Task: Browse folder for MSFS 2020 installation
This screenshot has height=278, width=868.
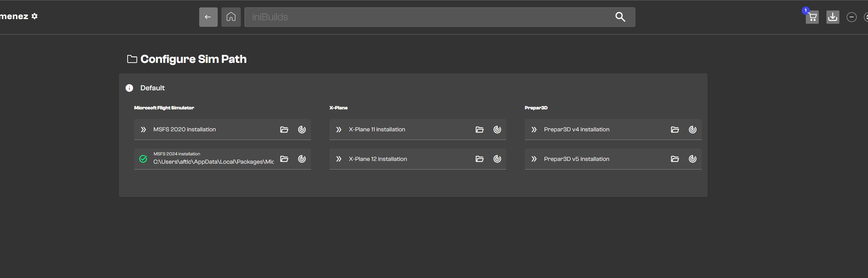Action: (284, 129)
